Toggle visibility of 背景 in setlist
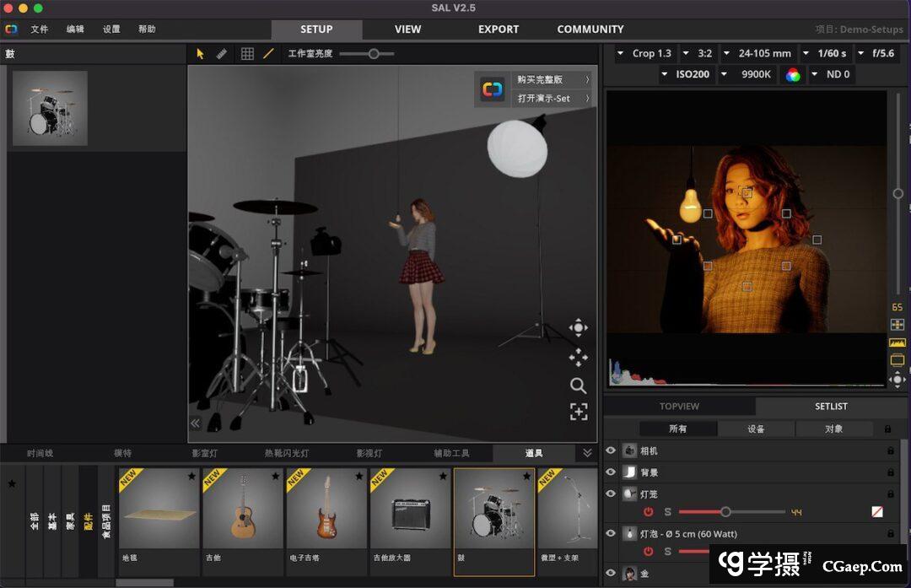911x588 pixels. click(x=611, y=472)
